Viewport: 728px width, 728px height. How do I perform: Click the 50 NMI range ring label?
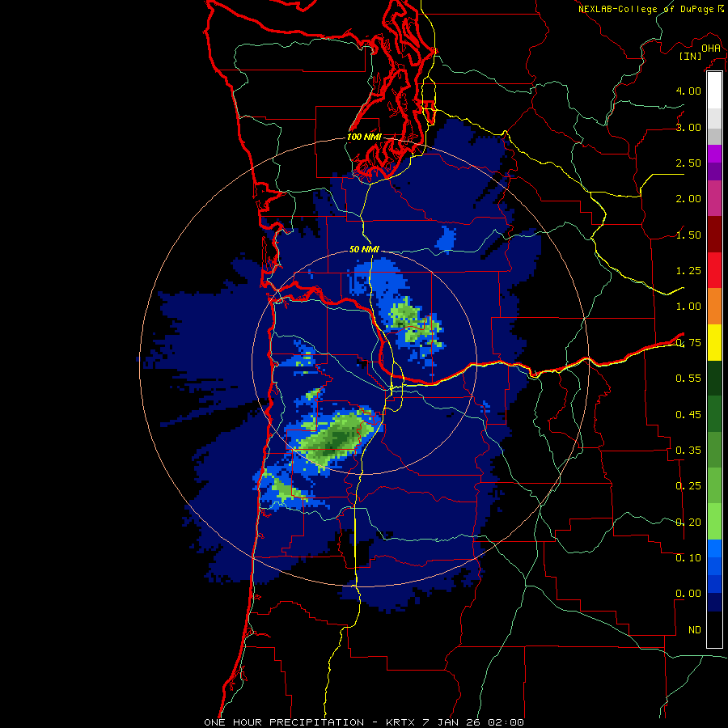coord(365,249)
